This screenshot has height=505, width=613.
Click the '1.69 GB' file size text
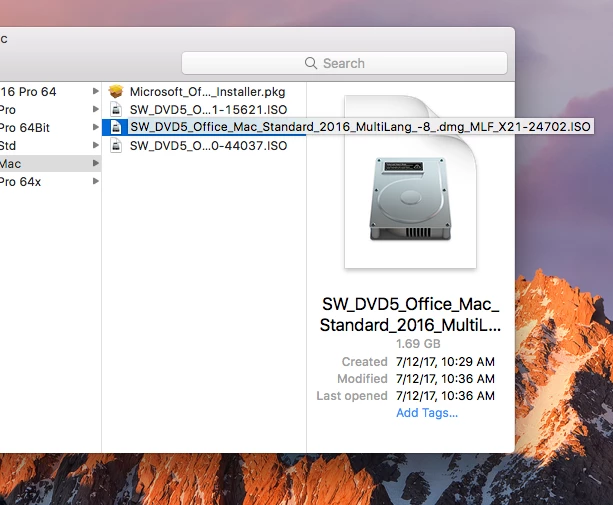(x=418, y=344)
